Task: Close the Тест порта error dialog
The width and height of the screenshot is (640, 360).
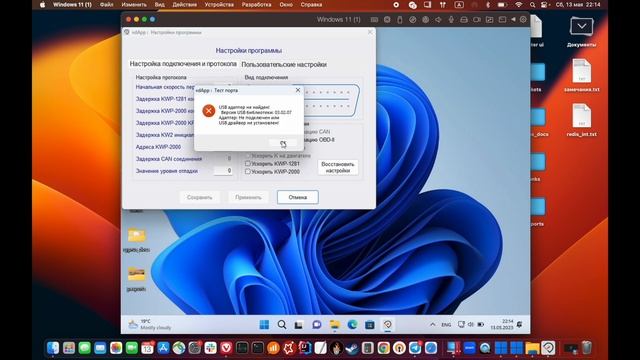Action: point(298,90)
